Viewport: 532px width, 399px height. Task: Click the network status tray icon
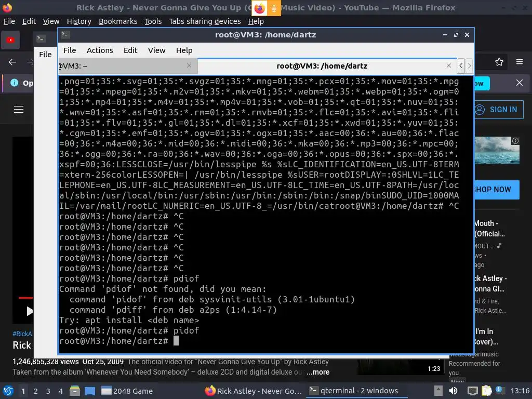473,391
